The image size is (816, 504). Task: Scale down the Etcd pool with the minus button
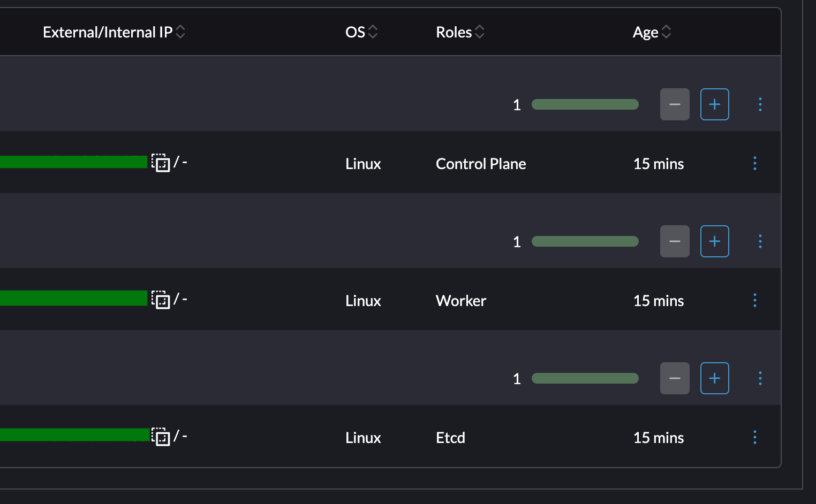pyautogui.click(x=674, y=378)
